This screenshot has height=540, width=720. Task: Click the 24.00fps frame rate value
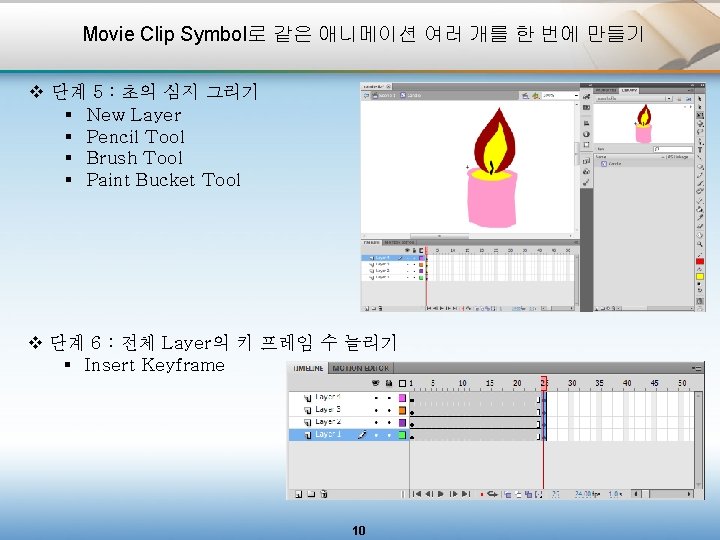pyautogui.click(x=588, y=494)
